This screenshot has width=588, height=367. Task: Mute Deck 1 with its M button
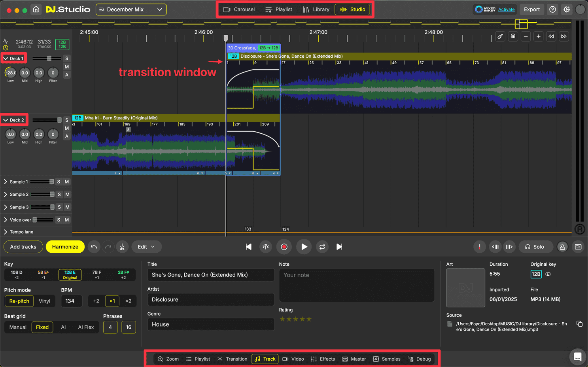(x=67, y=67)
